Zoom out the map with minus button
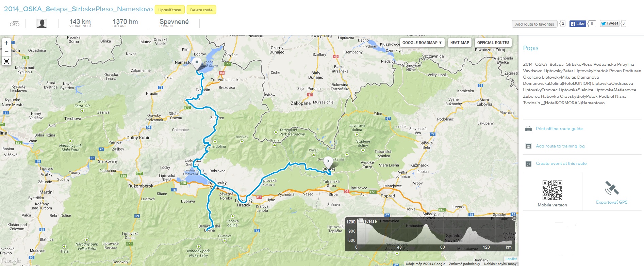Image resolution: width=644 pixels, height=266 pixels. point(6,52)
